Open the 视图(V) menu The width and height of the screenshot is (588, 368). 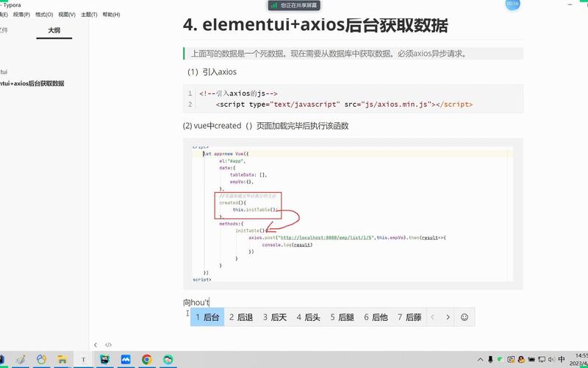(x=67, y=15)
